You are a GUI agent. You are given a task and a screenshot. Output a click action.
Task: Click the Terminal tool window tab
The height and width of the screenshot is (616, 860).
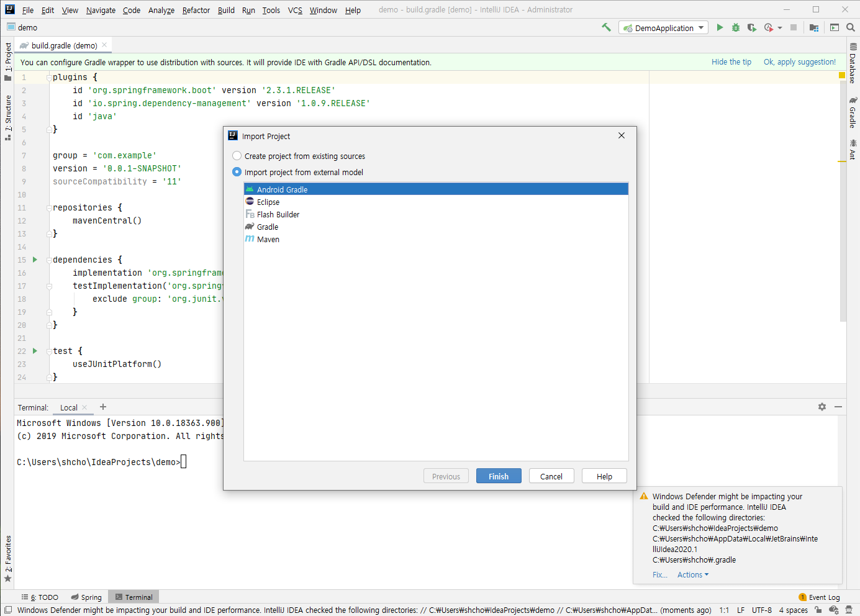(x=134, y=597)
